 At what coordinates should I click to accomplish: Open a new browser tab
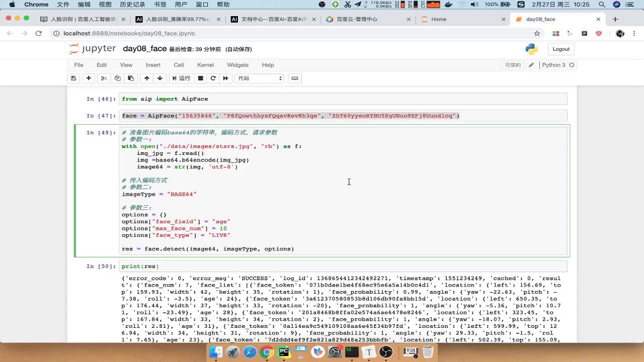(x=615, y=19)
